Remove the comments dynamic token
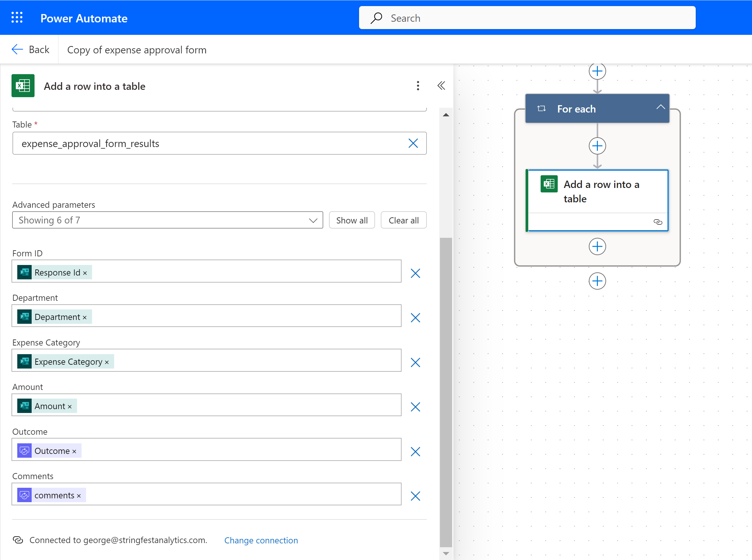The height and width of the screenshot is (560, 752). tap(79, 496)
